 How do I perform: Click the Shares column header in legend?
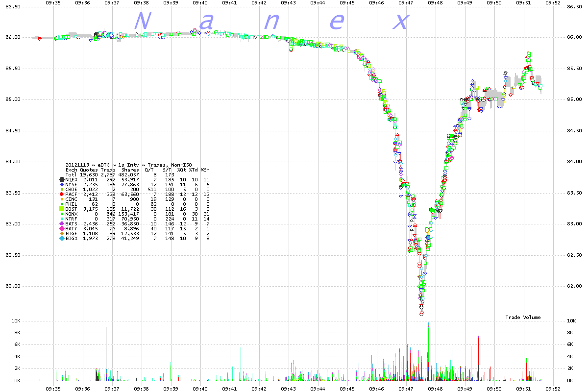(130, 170)
